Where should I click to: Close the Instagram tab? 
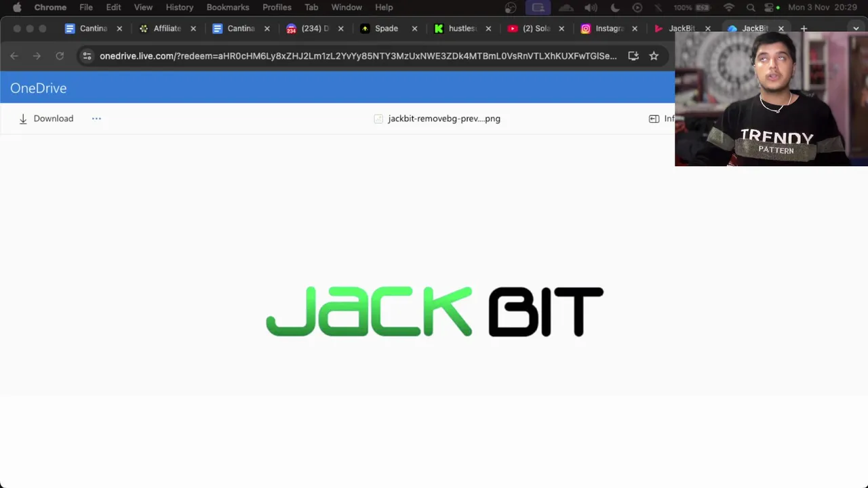click(635, 28)
